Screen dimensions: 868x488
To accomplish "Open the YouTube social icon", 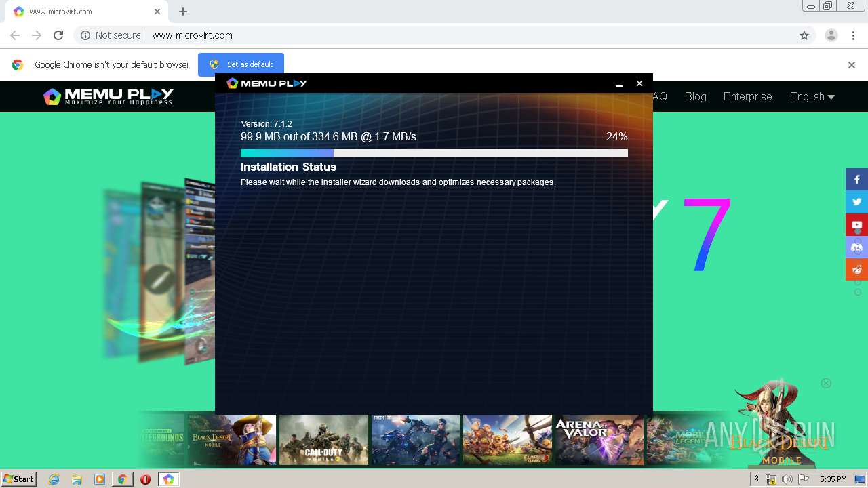I will tap(856, 224).
